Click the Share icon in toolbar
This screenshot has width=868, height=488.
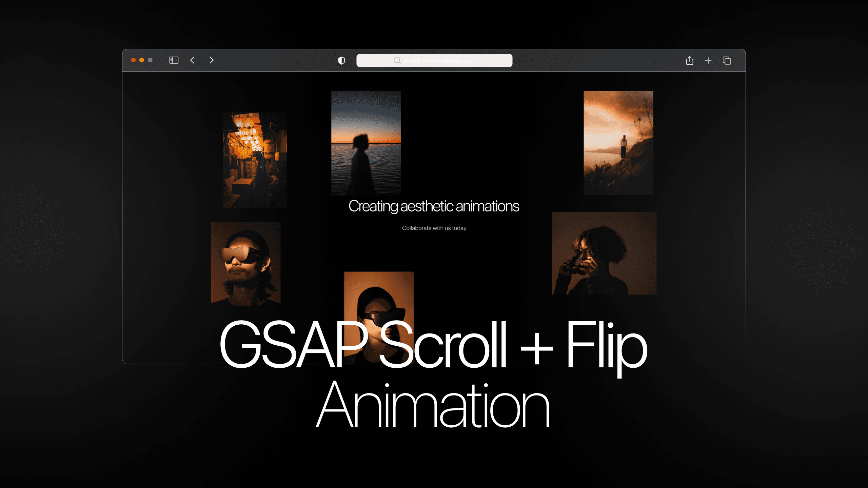[689, 61]
